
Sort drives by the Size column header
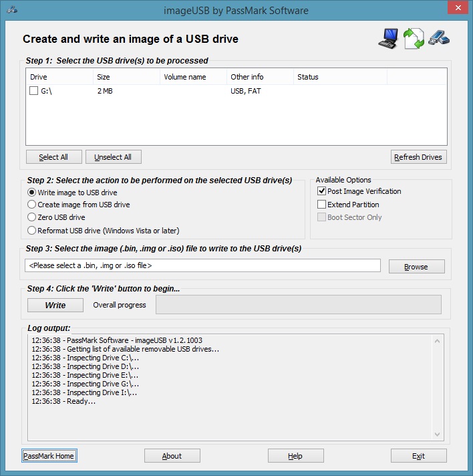click(126, 77)
